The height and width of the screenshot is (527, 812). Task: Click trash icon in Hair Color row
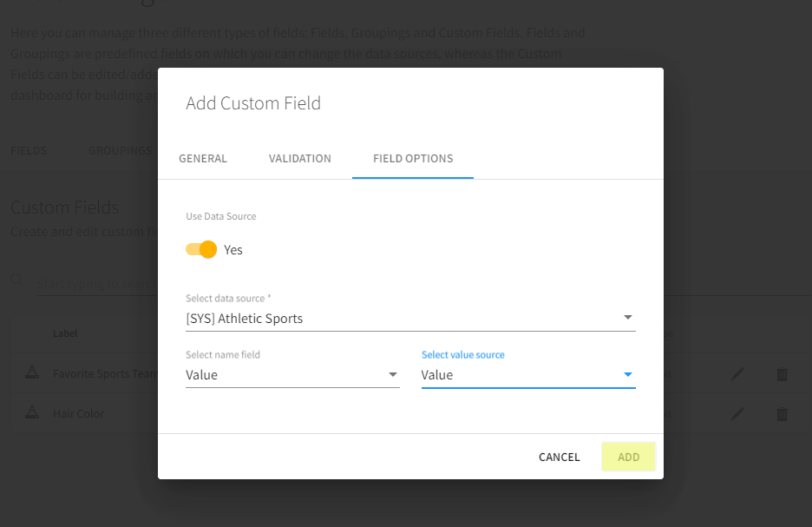782,414
